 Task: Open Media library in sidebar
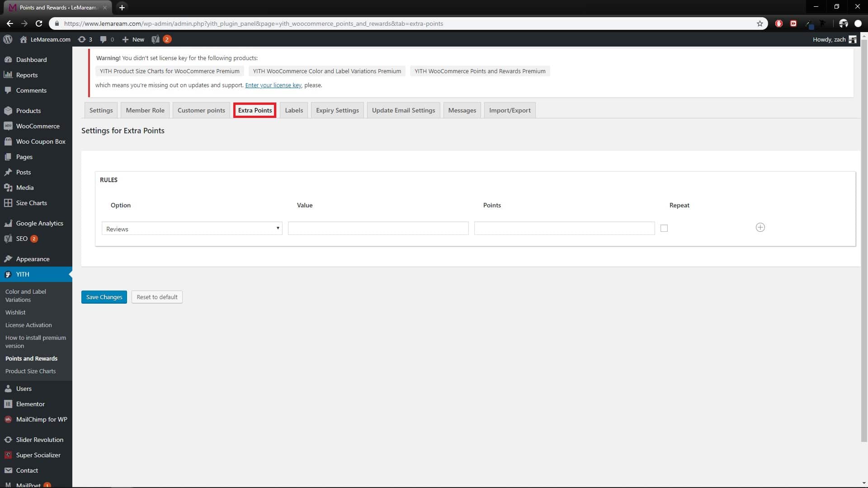point(36,188)
